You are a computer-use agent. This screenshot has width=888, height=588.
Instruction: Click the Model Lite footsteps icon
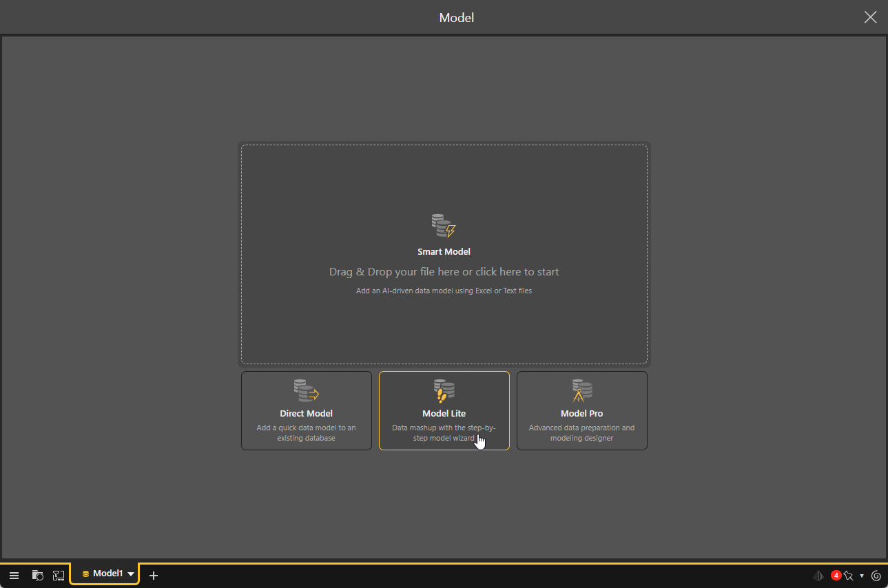click(x=444, y=390)
